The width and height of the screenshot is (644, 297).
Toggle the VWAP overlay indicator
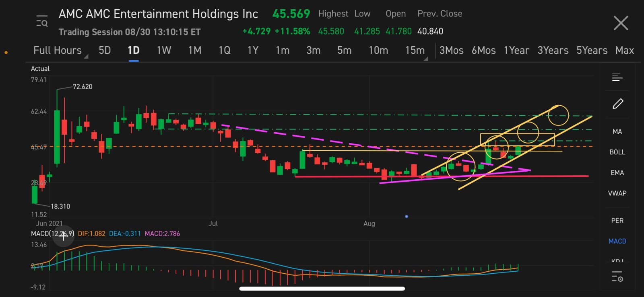[x=617, y=193]
